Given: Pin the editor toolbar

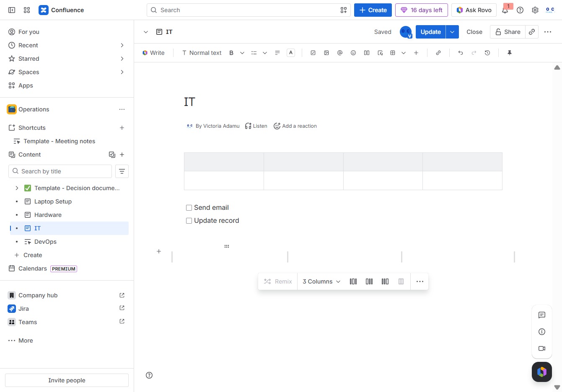Looking at the screenshot, I should [x=510, y=53].
